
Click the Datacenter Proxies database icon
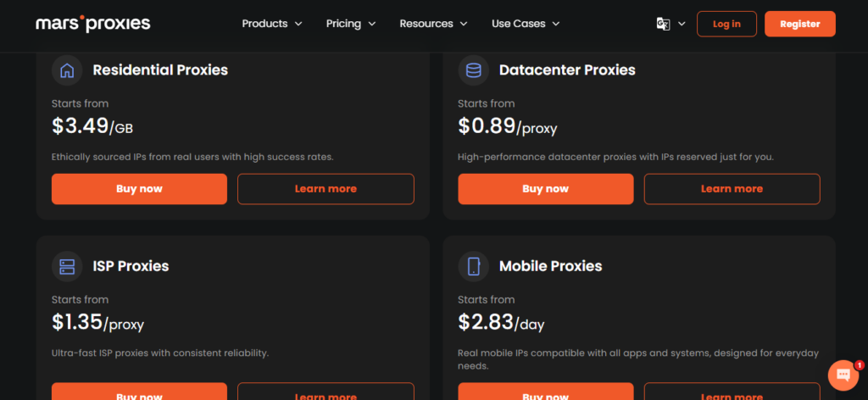click(x=473, y=70)
